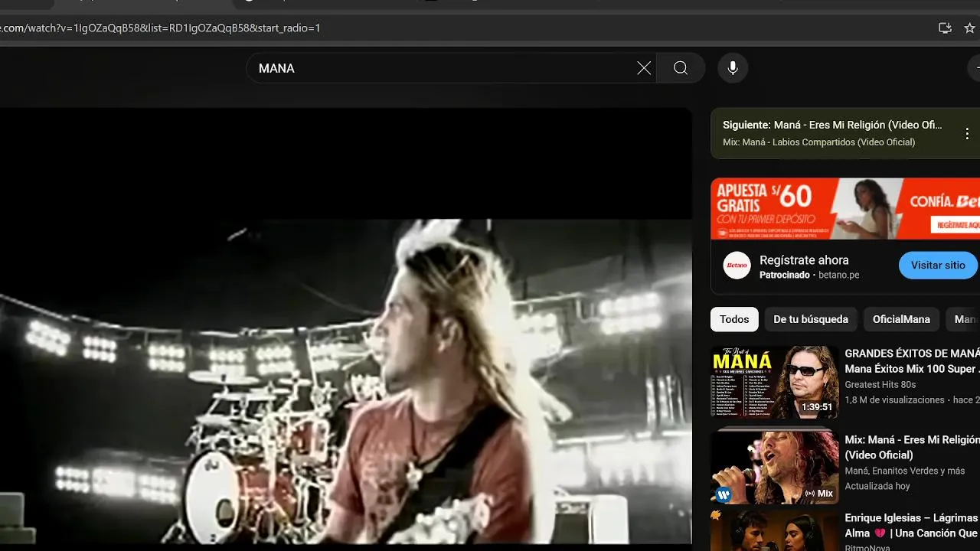
Task: Select the OficialMana filter chip
Action: click(901, 319)
